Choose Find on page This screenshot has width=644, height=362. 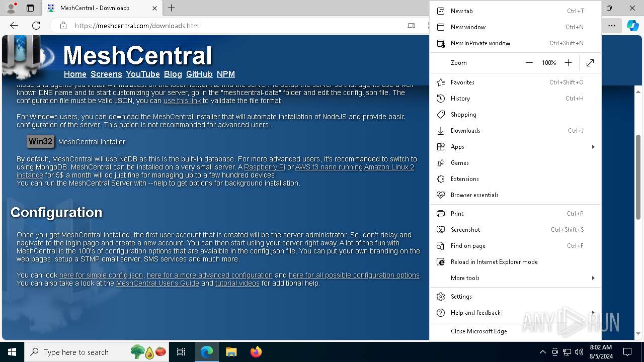click(x=515, y=245)
